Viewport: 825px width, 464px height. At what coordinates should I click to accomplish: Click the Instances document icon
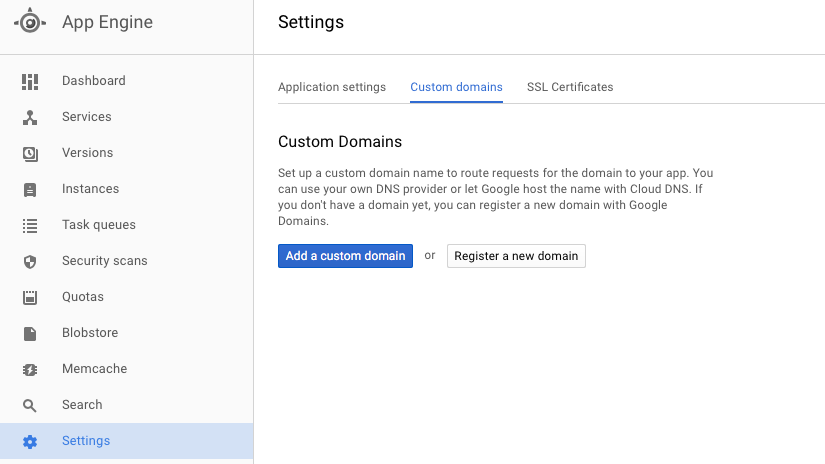[x=30, y=189]
